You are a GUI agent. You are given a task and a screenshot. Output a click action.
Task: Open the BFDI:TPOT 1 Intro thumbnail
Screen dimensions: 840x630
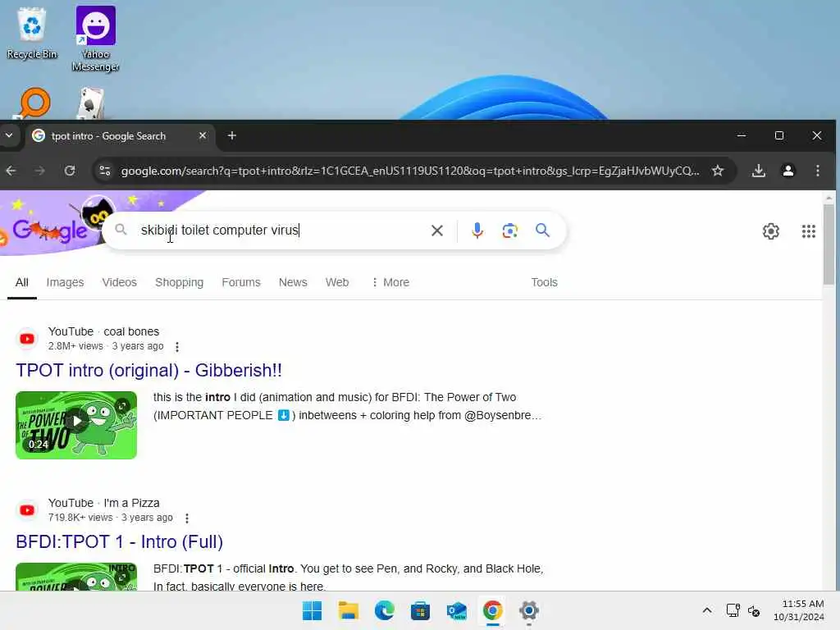point(76,577)
